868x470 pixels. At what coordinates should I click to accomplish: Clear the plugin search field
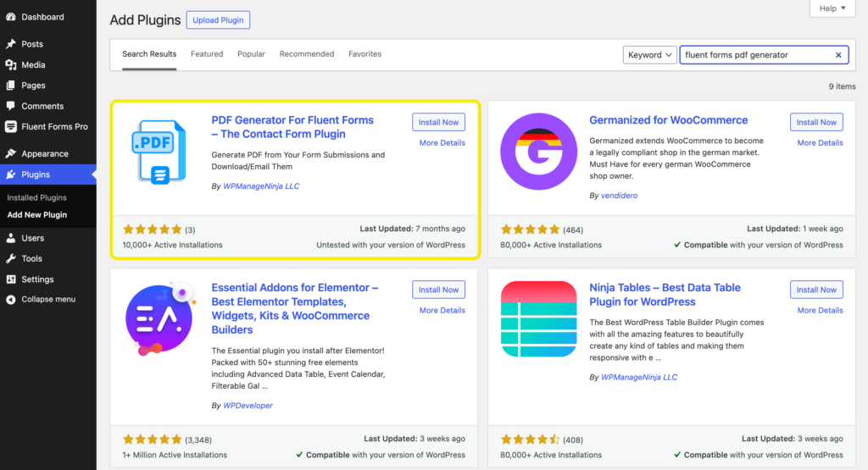tap(838, 55)
